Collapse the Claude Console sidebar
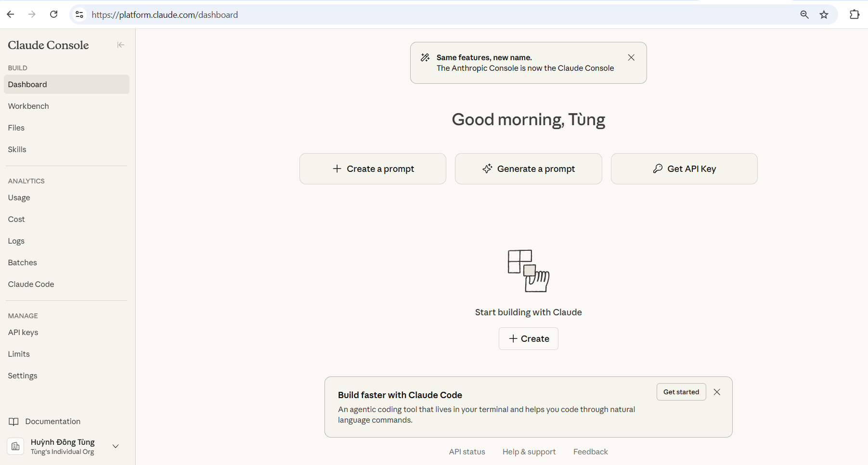This screenshot has width=868, height=465. (x=120, y=45)
